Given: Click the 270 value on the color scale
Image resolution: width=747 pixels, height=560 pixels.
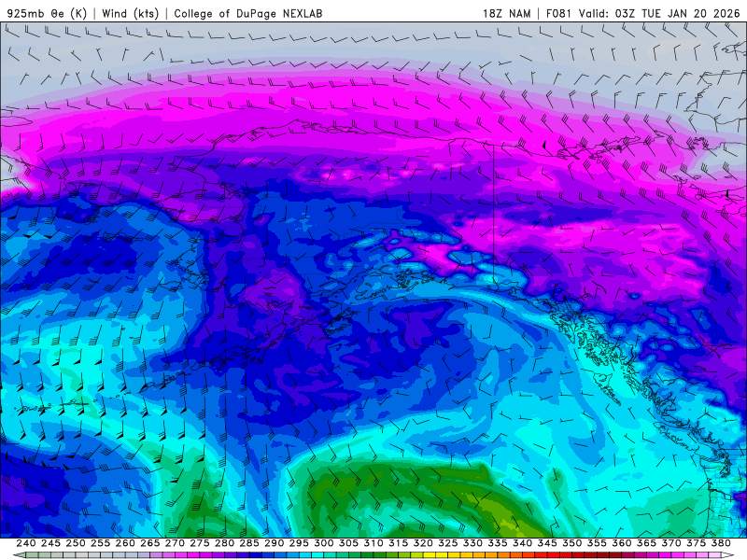Looking at the screenshot, I should [x=175, y=543].
